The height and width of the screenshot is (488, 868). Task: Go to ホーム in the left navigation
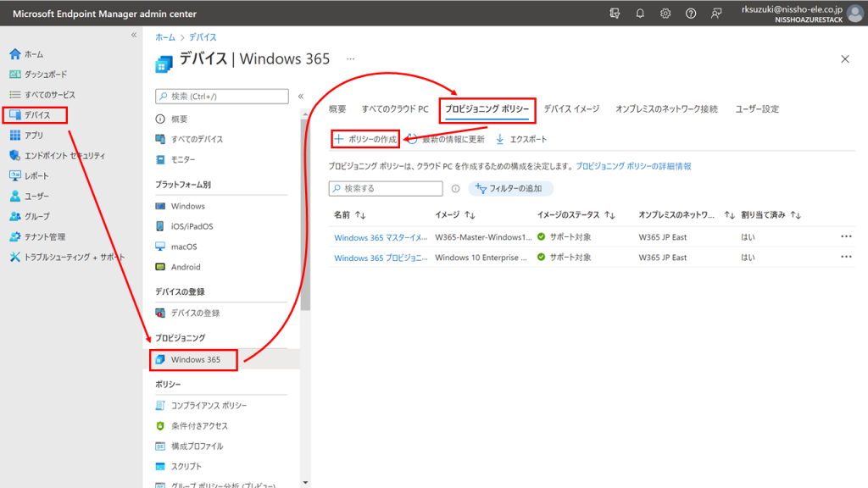point(26,54)
